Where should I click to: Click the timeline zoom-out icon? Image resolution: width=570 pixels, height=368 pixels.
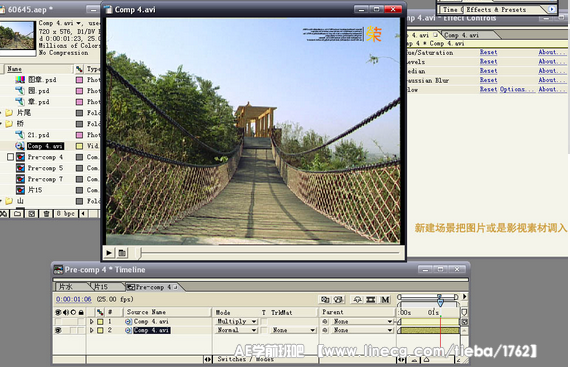414,360
